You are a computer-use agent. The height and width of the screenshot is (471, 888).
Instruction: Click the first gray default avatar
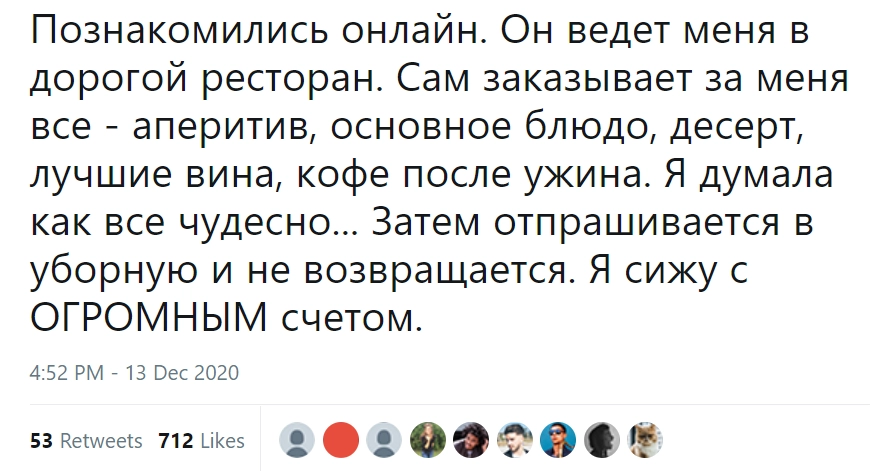tap(297, 439)
